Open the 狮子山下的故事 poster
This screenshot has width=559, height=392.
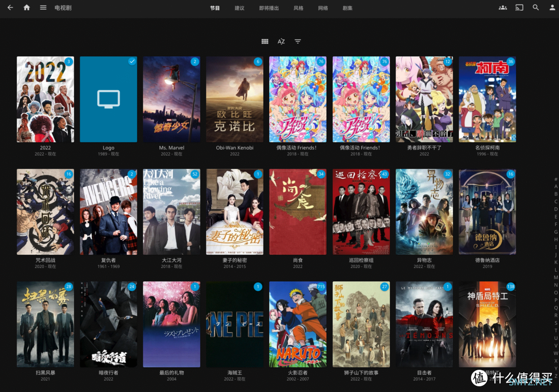pyautogui.click(x=361, y=324)
